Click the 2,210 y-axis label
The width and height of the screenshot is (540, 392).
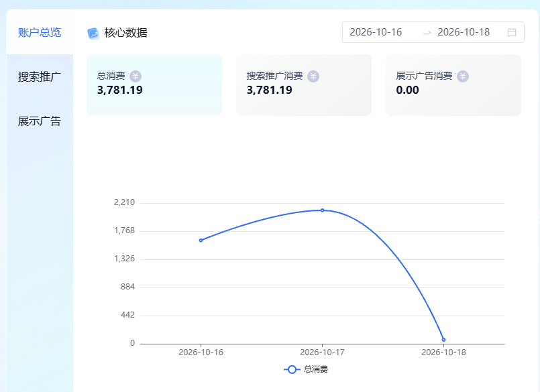(124, 202)
